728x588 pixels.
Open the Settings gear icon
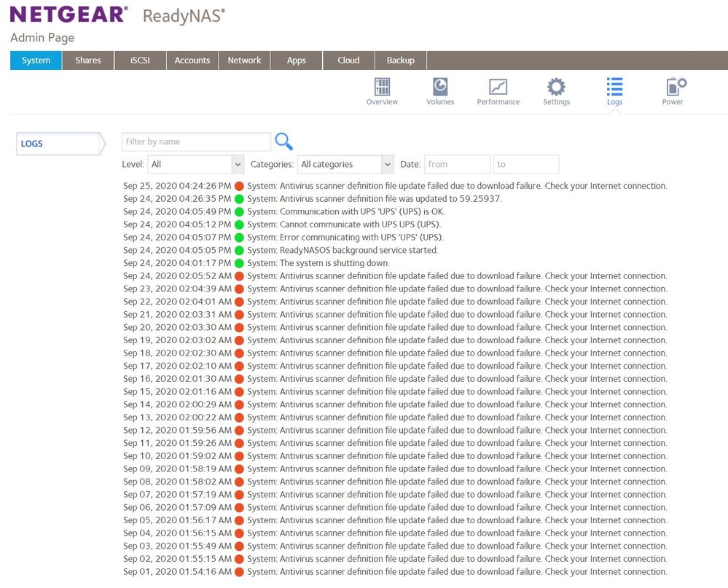pyautogui.click(x=556, y=88)
